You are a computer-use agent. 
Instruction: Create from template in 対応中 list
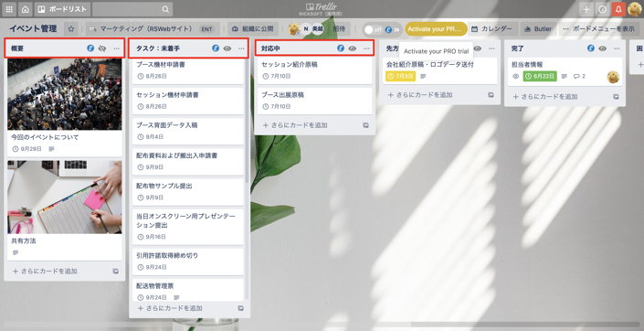365,125
